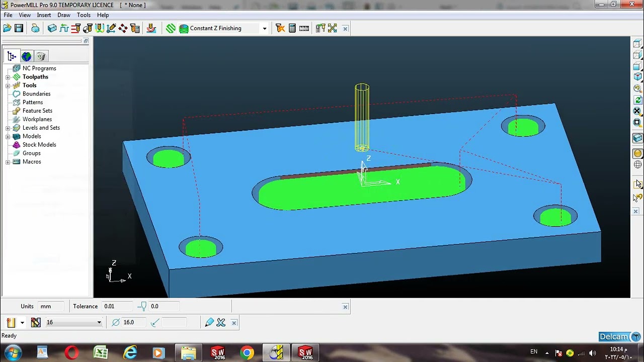Select Boundaries in the explorer tree
Screen dimensions: 644x362
36,94
